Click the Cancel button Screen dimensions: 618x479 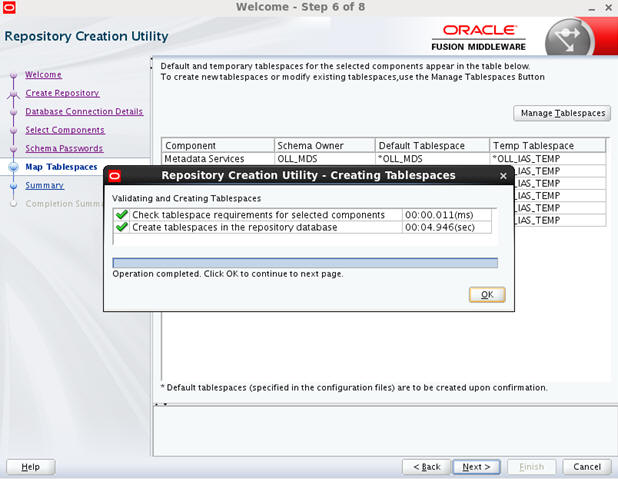pyautogui.click(x=587, y=467)
